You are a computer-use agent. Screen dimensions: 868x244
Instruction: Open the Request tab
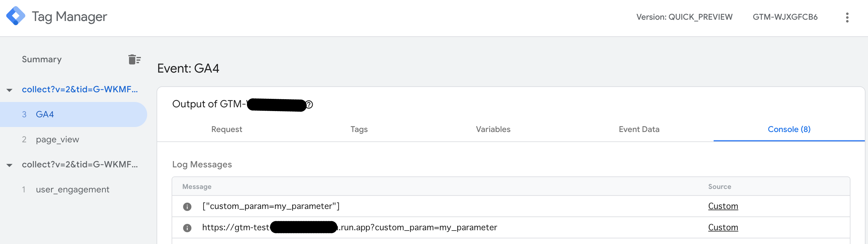[x=226, y=129]
